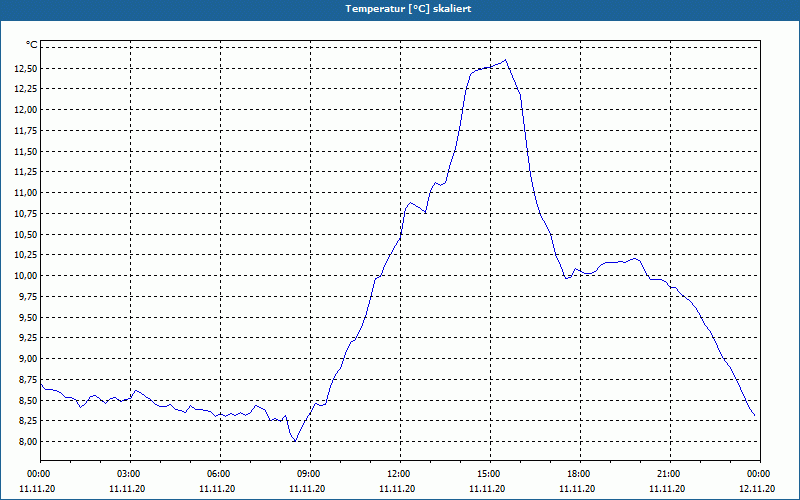Viewport: 800px width, 500px height.
Task: Select the 8,75 temperature label
Action: tap(27, 379)
